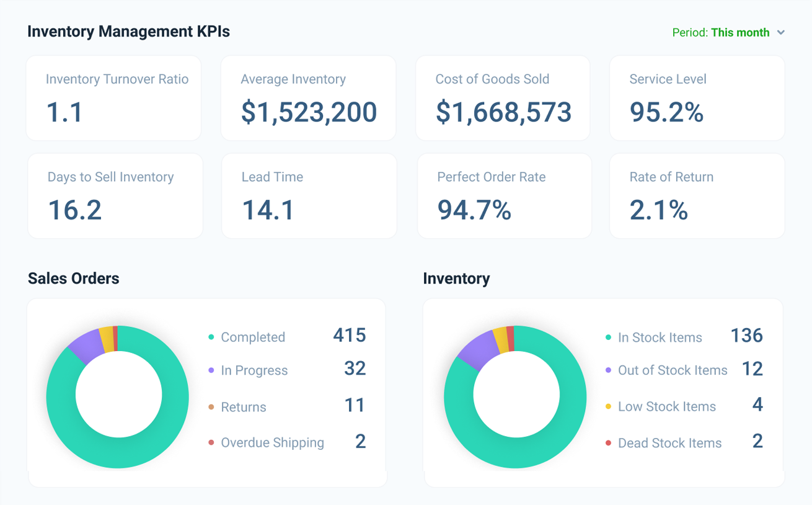Click the yellow Low Stock Items dot
This screenshot has width=812, height=505.
608,407
